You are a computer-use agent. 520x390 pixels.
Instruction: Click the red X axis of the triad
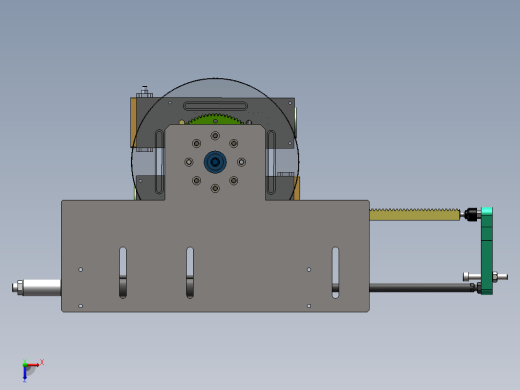33,365
